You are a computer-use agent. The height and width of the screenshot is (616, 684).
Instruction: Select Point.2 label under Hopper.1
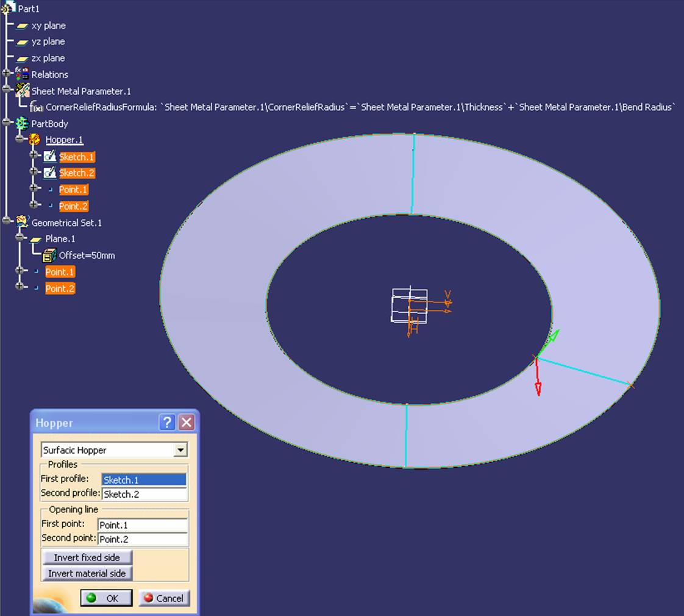pos(73,206)
